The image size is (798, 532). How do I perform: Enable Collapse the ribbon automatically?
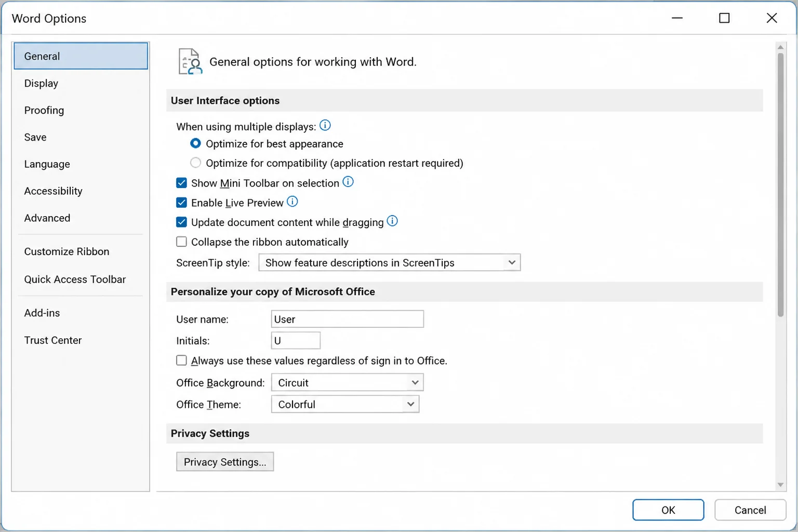click(x=181, y=242)
